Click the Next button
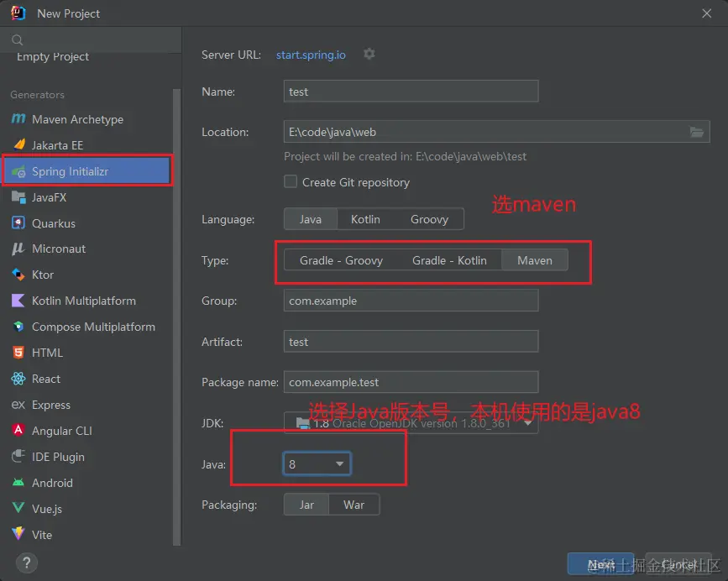Image resolution: width=728 pixels, height=581 pixels. [600, 564]
